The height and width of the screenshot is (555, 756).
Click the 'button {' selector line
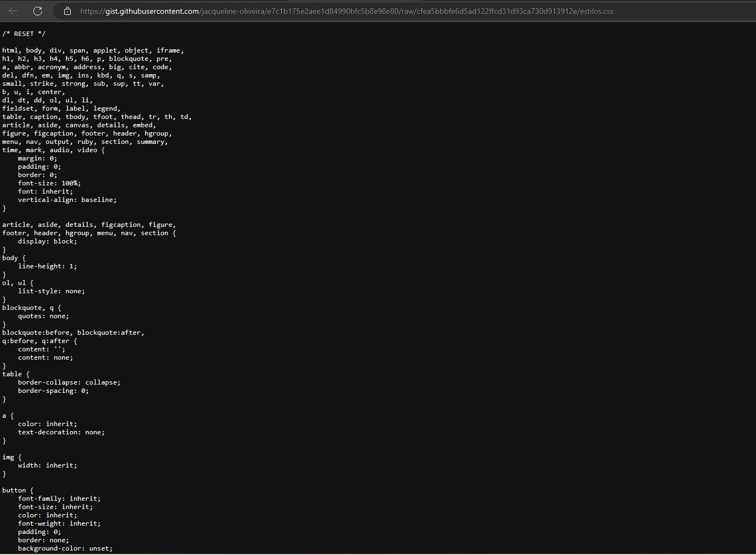pos(18,490)
